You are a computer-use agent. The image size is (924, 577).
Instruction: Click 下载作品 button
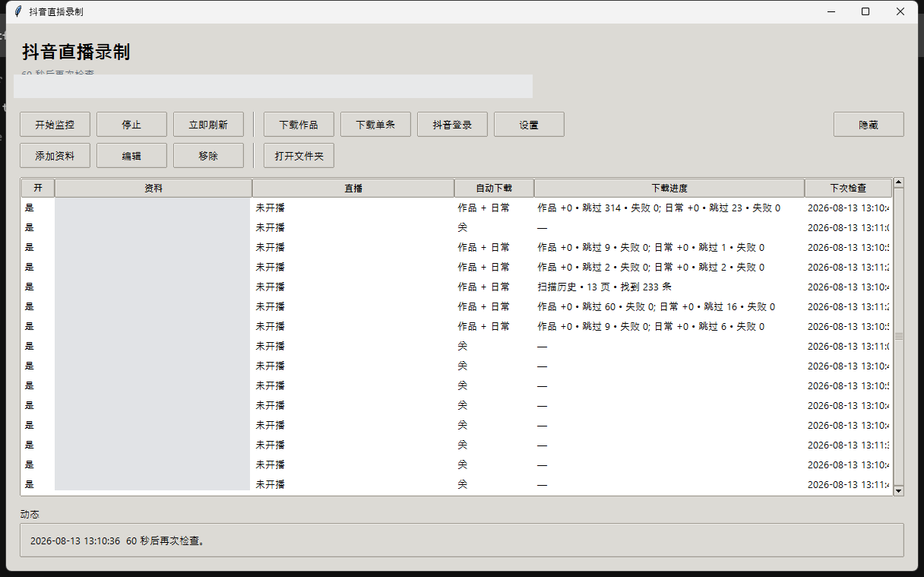point(299,125)
